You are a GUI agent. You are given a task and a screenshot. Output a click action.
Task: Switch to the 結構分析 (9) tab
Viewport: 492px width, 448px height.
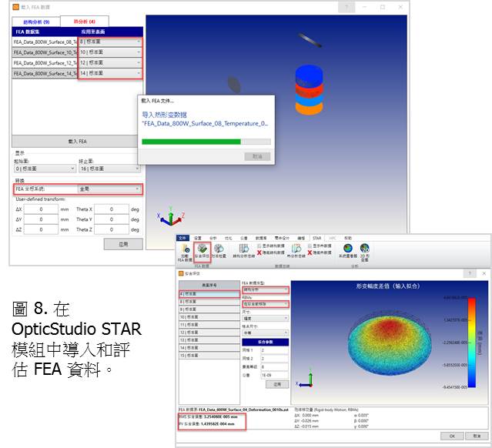tap(34, 22)
